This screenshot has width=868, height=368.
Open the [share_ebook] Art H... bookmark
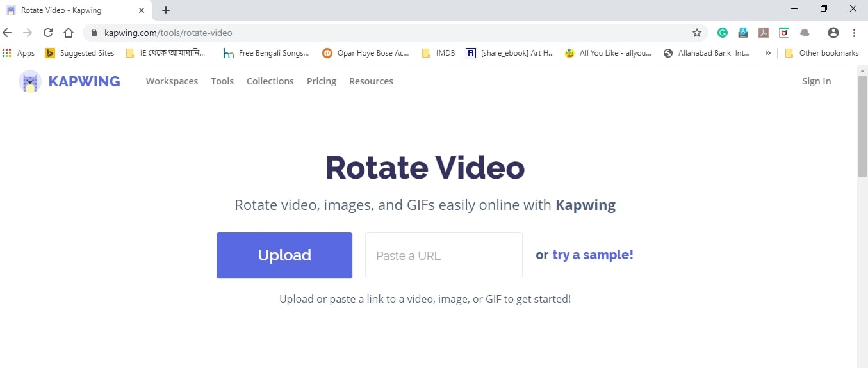[x=510, y=53]
